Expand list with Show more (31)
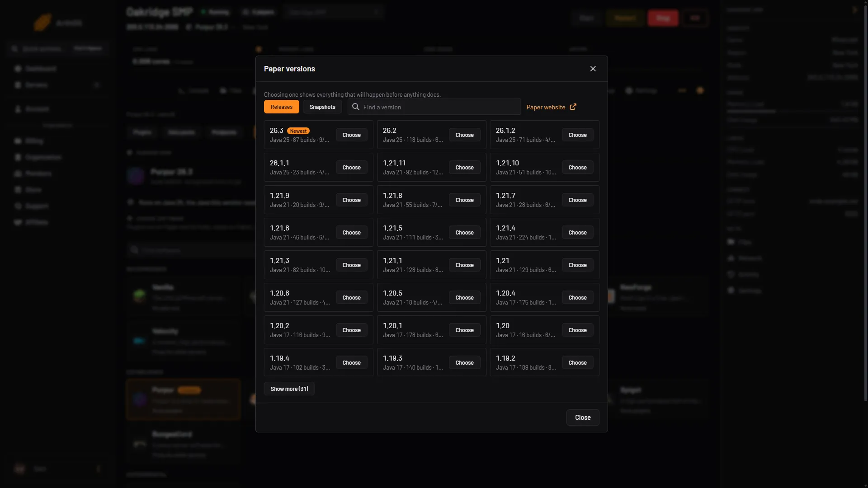The width and height of the screenshot is (868, 488). 289,389
